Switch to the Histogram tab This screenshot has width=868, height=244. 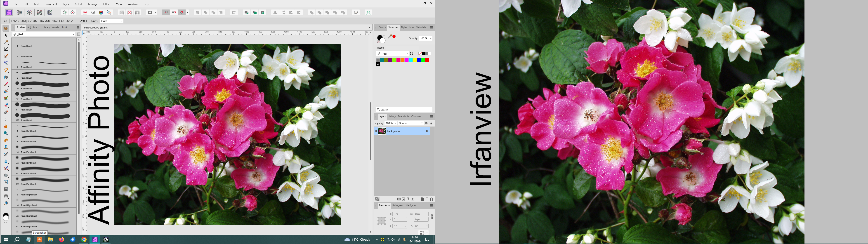(x=398, y=206)
